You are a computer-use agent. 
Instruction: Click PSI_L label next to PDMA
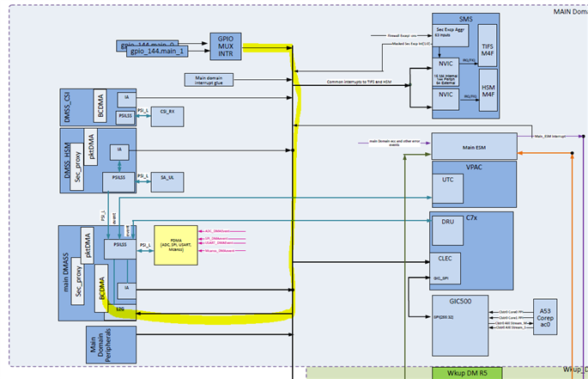coord(146,245)
